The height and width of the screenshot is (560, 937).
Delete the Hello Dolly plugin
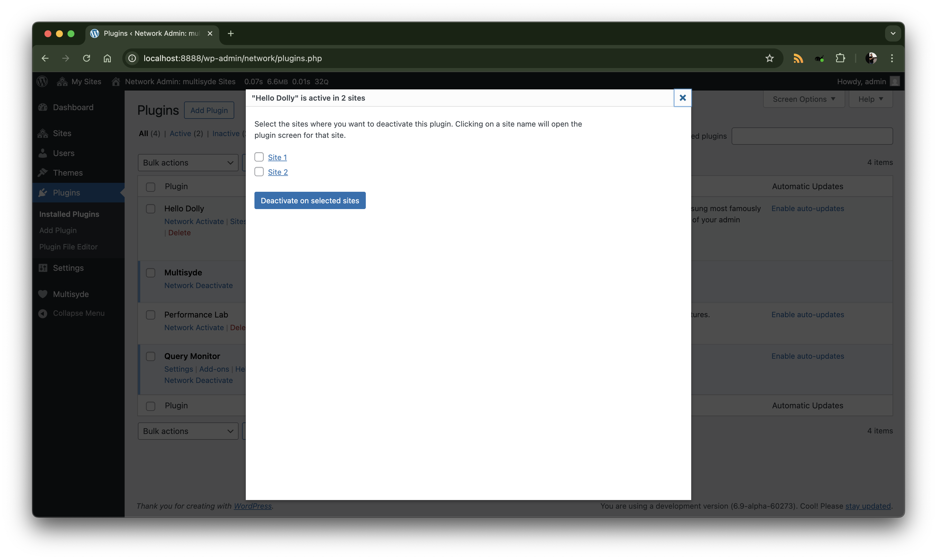click(179, 233)
